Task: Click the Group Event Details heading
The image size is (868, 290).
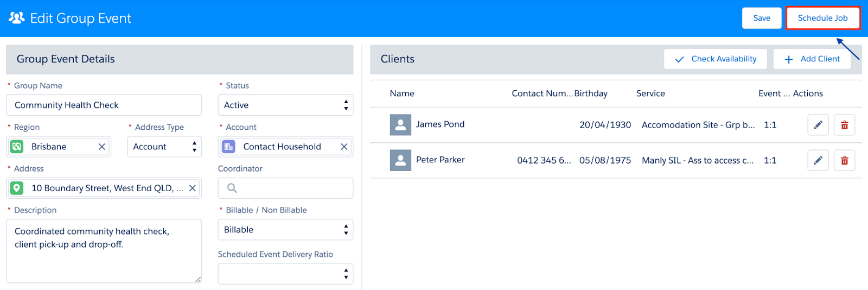Action: coord(66,59)
